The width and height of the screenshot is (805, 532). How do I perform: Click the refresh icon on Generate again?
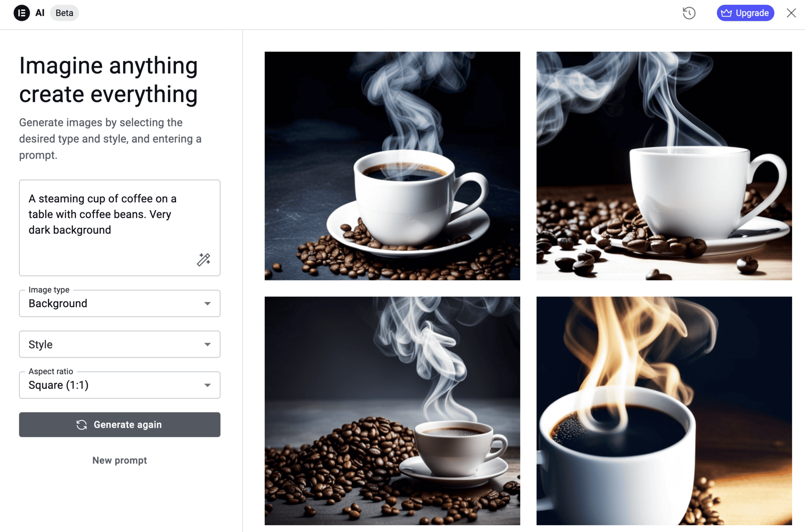pos(82,425)
